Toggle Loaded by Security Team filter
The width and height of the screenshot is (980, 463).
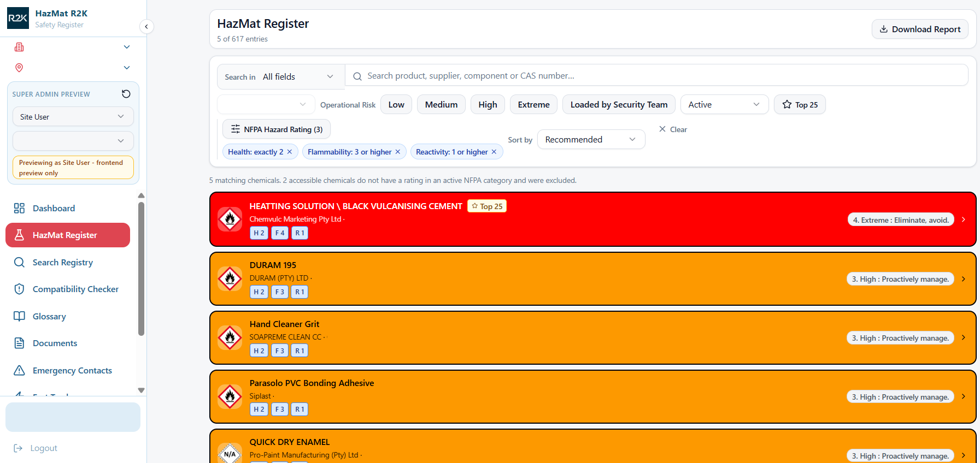pos(619,104)
